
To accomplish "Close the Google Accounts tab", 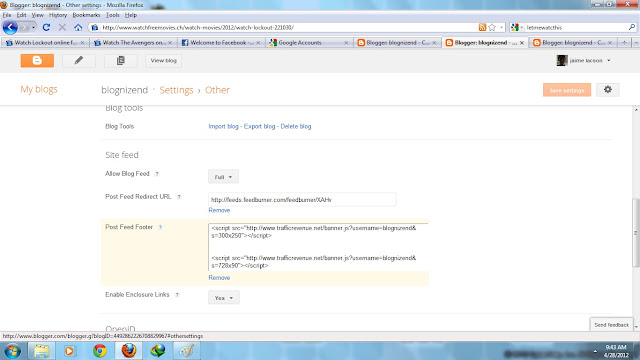I will (x=346, y=42).
